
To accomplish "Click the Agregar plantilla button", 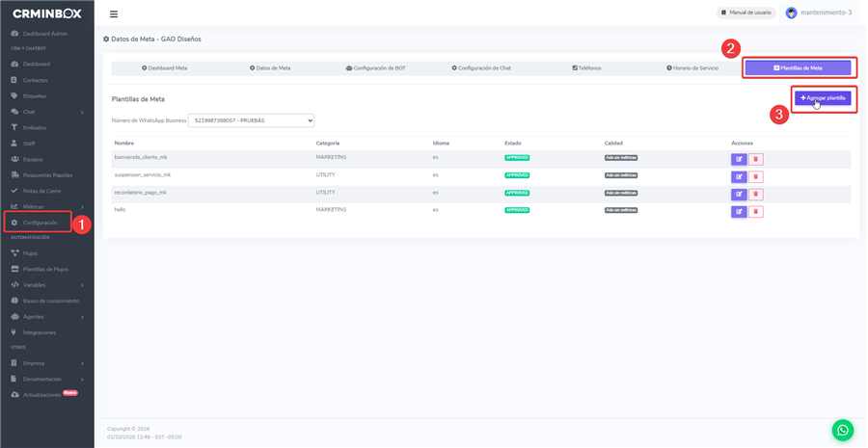I will pyautogui.click(x=823, y=98).
